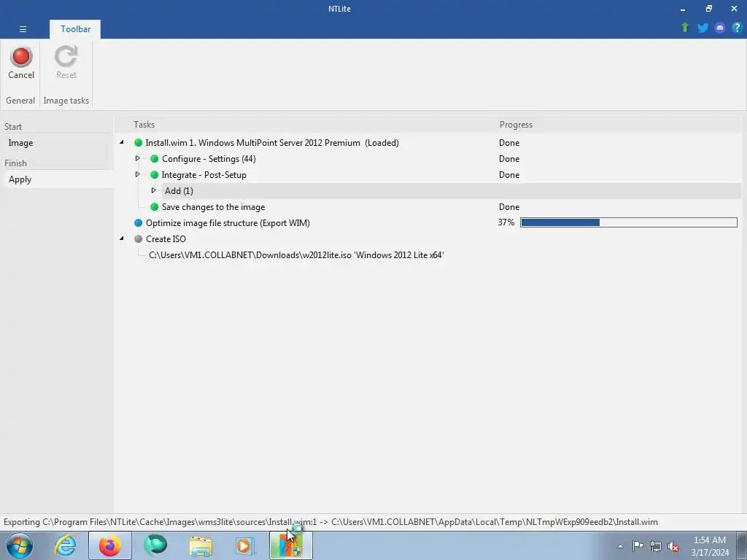Image resolution: width=747 pixels, height=560 pixels.
Task: Select the Toolbar ribbon tab
Action: tap(75, 29)
